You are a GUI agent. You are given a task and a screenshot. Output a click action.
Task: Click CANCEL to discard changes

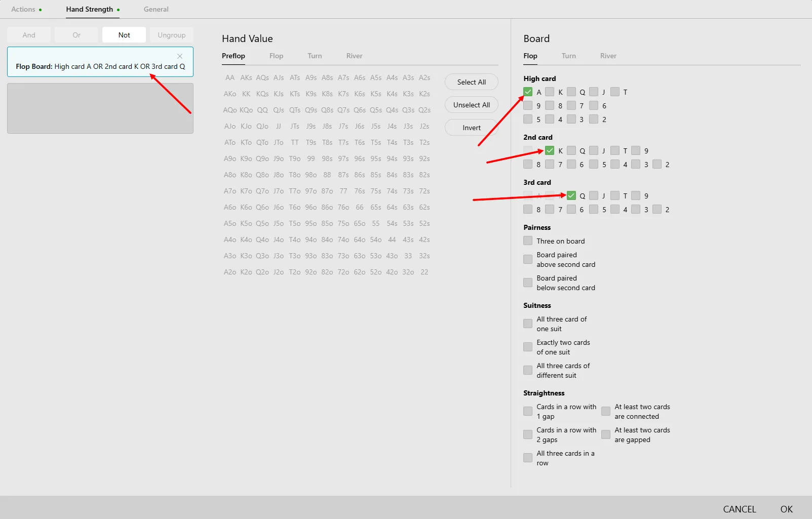(x=739, y=509)
